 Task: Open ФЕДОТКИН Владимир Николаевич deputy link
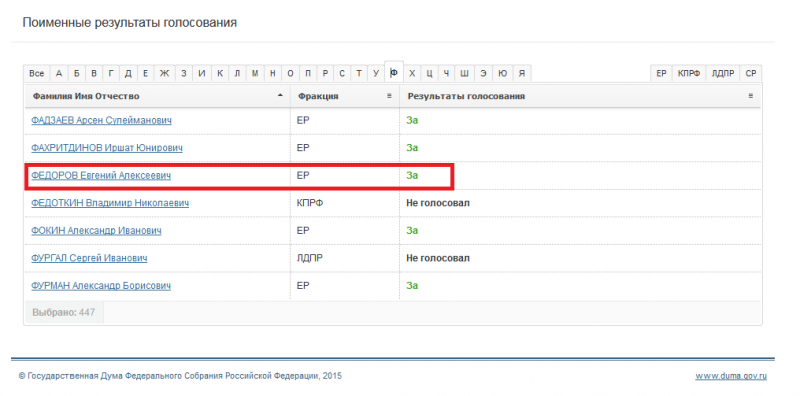point(110,203)
